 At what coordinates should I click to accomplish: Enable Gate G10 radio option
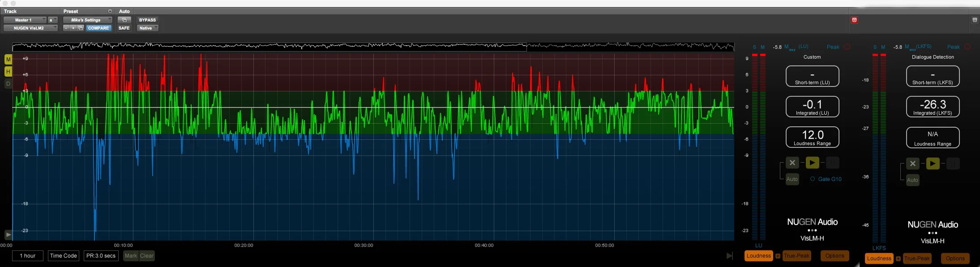(x=812, y=179)
